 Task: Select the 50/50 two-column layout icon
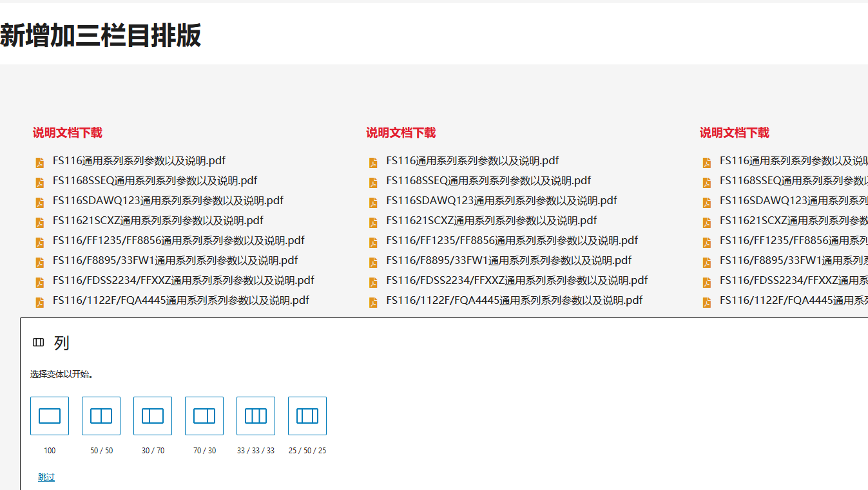tap(101, 415)
